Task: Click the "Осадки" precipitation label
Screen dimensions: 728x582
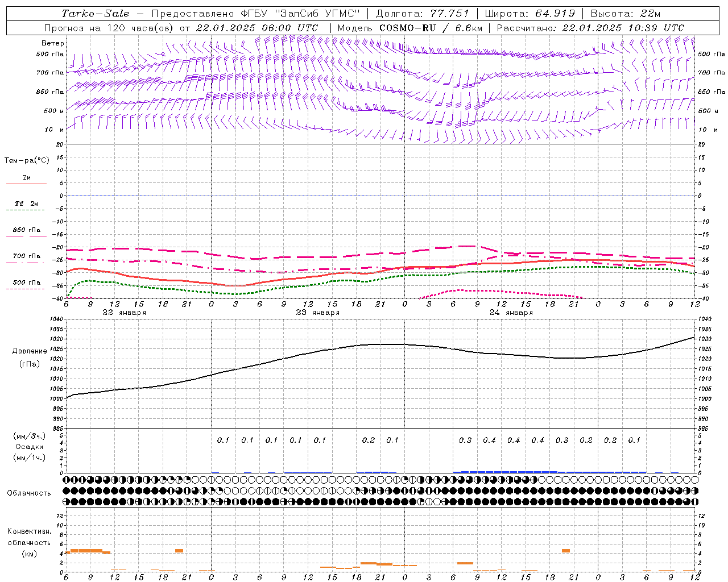Action: (30, 447)
